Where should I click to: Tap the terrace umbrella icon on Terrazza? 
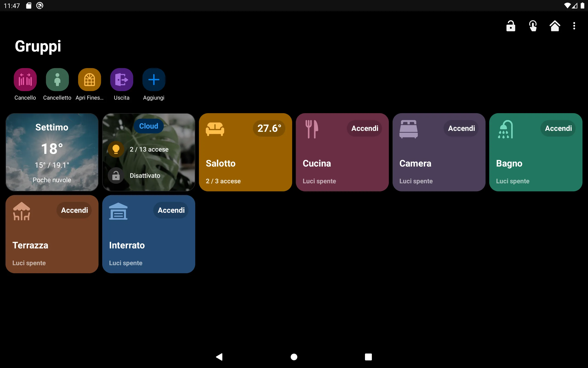coord(21,211)
